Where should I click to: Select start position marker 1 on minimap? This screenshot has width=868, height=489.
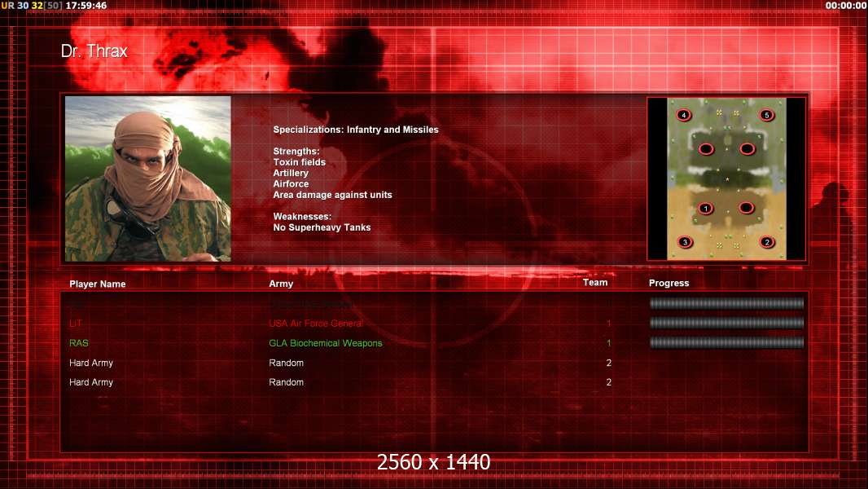[x=705, y=209]
